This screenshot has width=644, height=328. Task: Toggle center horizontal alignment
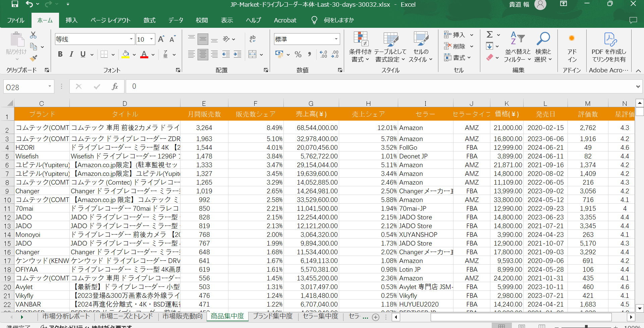(203, 54)
